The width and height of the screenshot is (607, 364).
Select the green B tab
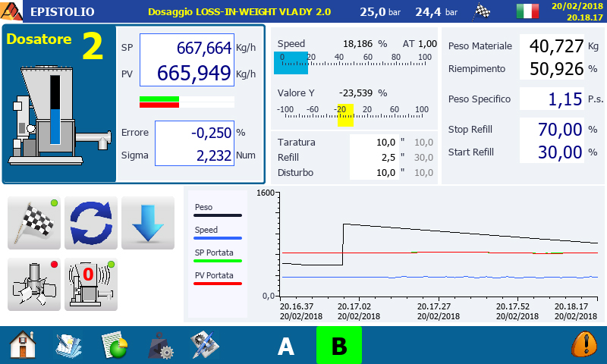click(x=338, y=346)
